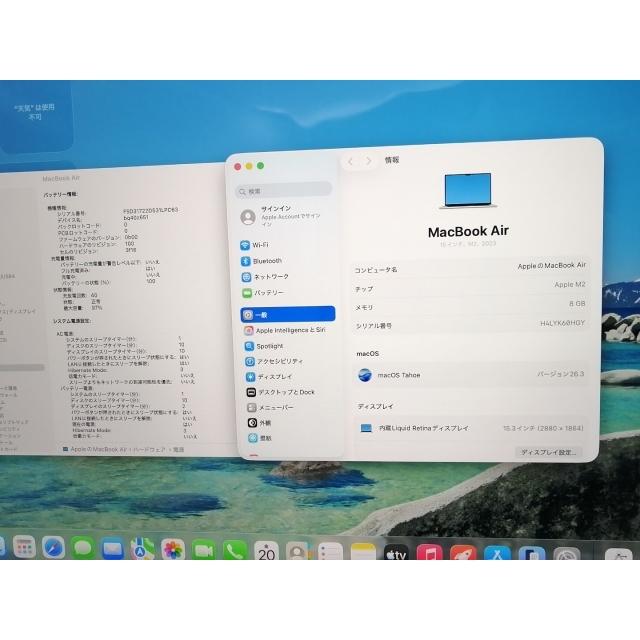This screenshot has height=640, width=640.
Task: Open Messages app in the Dock
Action: [83, 548]
